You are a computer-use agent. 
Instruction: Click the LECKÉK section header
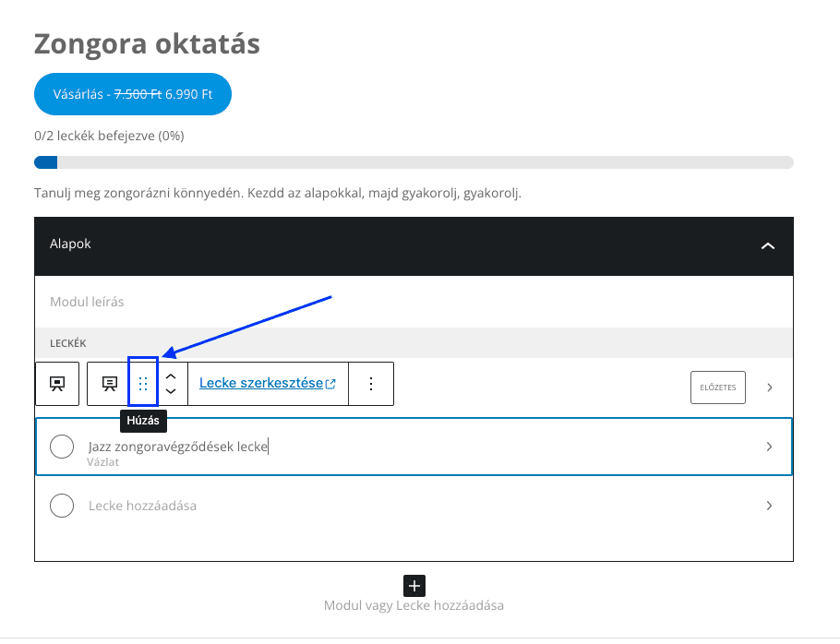414,342
